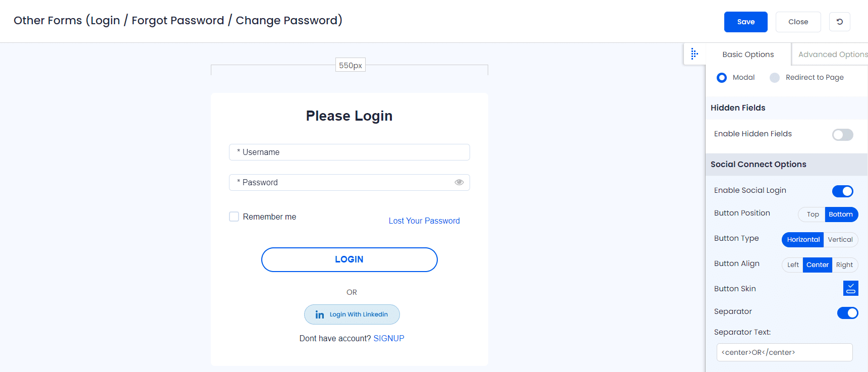Disable the Separator toggle
This screenshot has height=372, width=868.
847,313
